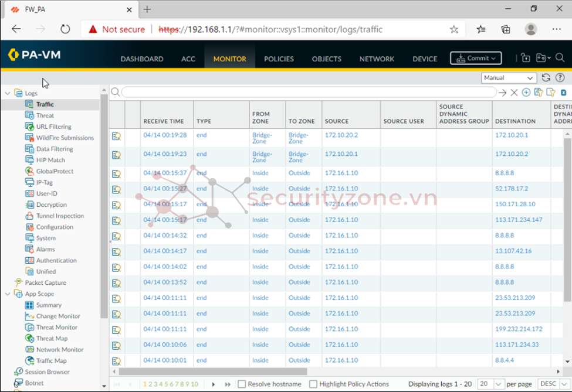Open the configuration lock dropdown icon
This screenshot has height=392, width=572.
click(543, 58)
